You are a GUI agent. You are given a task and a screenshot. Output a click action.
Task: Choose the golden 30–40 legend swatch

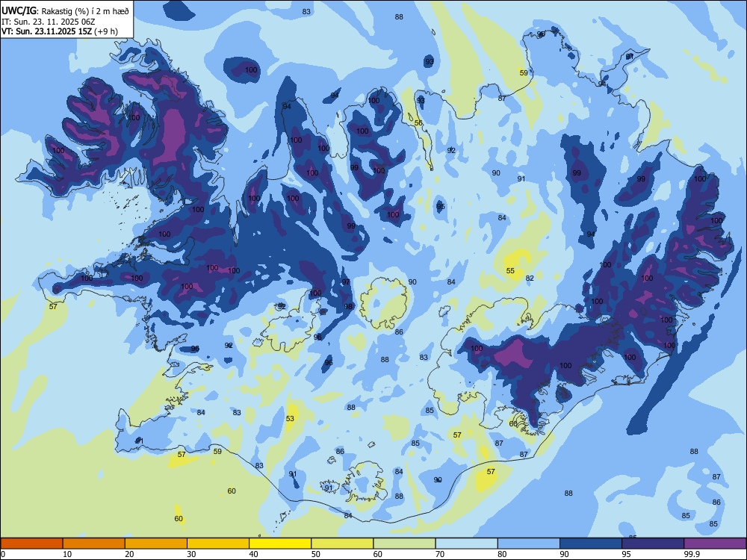tap(218, 544)
